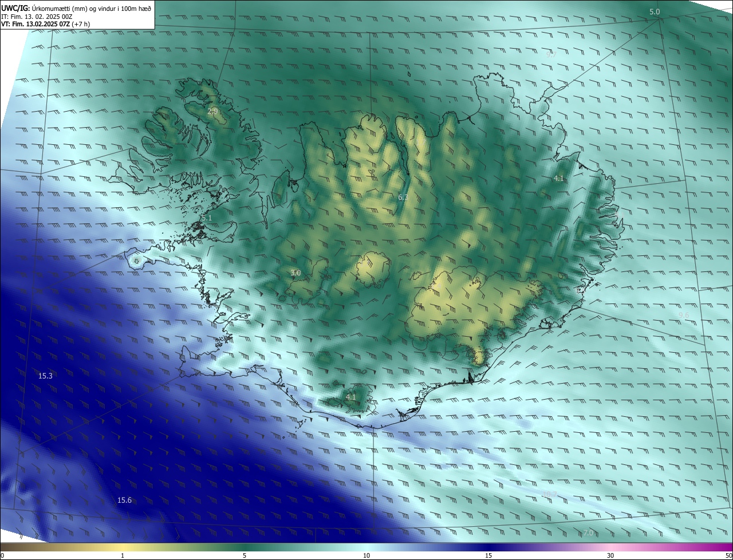This screenshot has height=560, width=733.
Task: Click the 15.3 value over the ocean
Action: point(45,376)
